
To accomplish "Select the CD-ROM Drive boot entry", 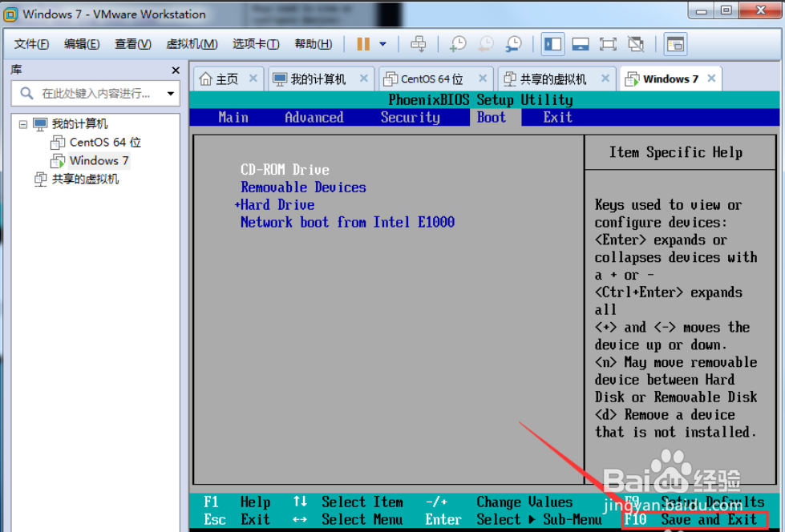I will [x=285, y=170].
